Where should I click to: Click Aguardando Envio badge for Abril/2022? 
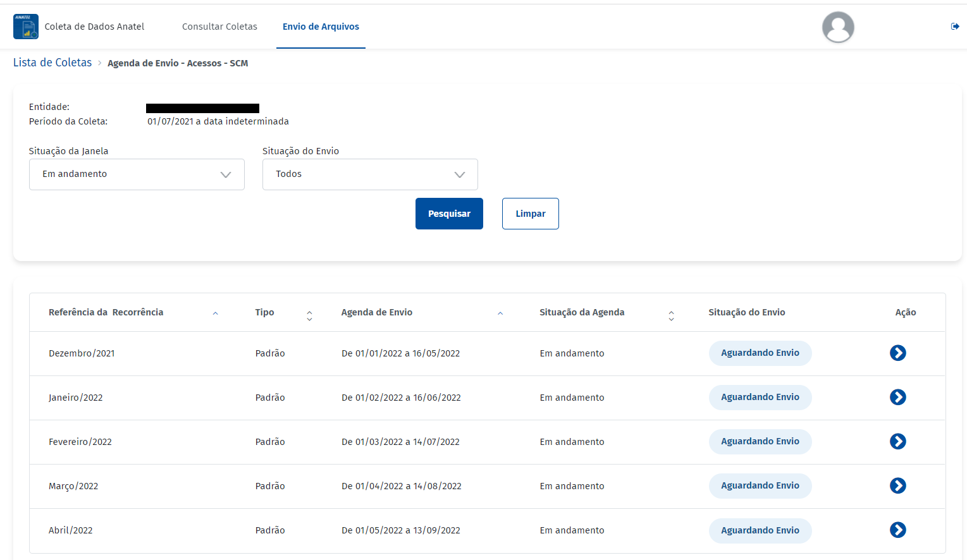click(760, 530)
